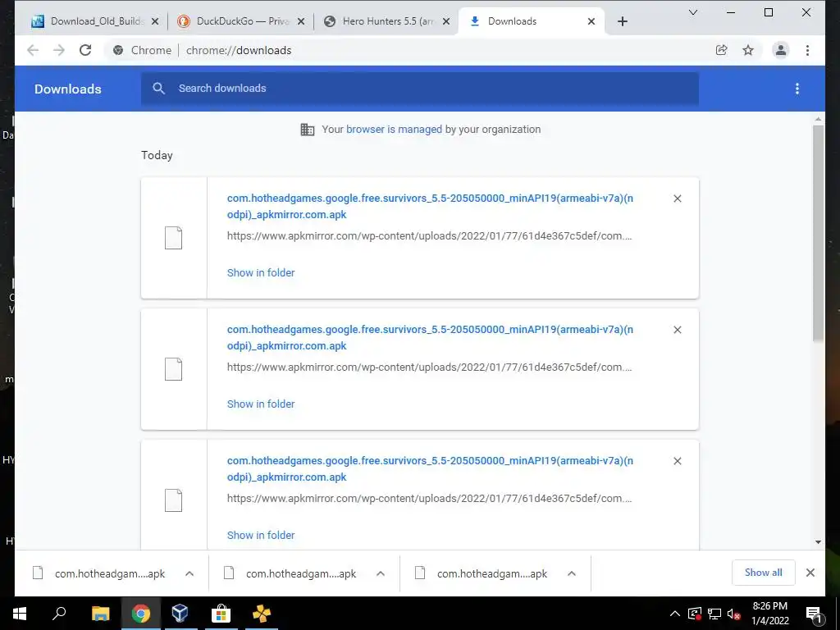Expand options for second download shelf item
This screenshot has height=630, width=840.
coord(381,573)
